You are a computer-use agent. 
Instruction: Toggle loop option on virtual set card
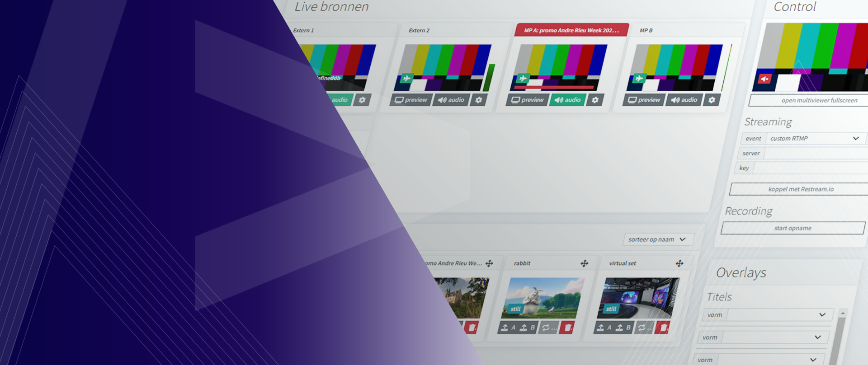tap(644, 328)
